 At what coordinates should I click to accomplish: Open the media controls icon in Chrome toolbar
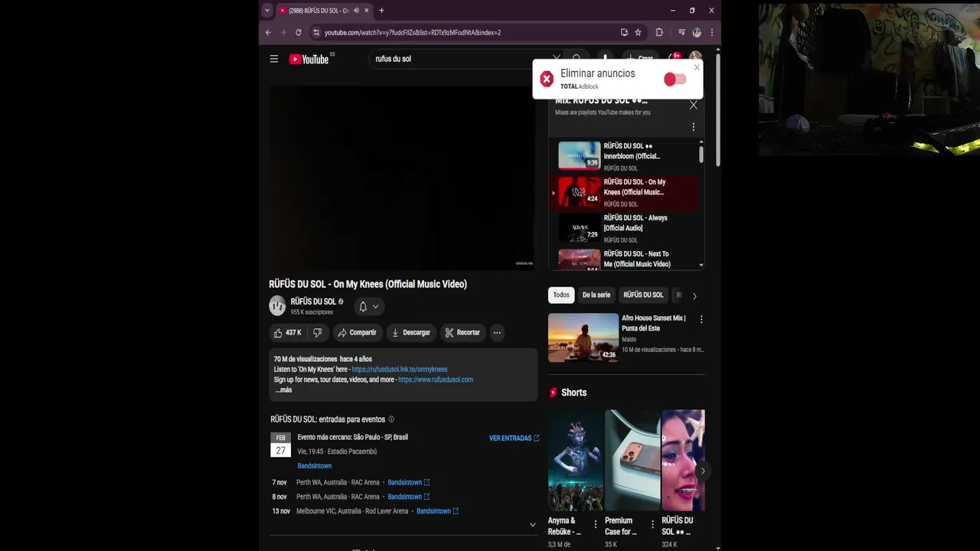pos(681,32)
